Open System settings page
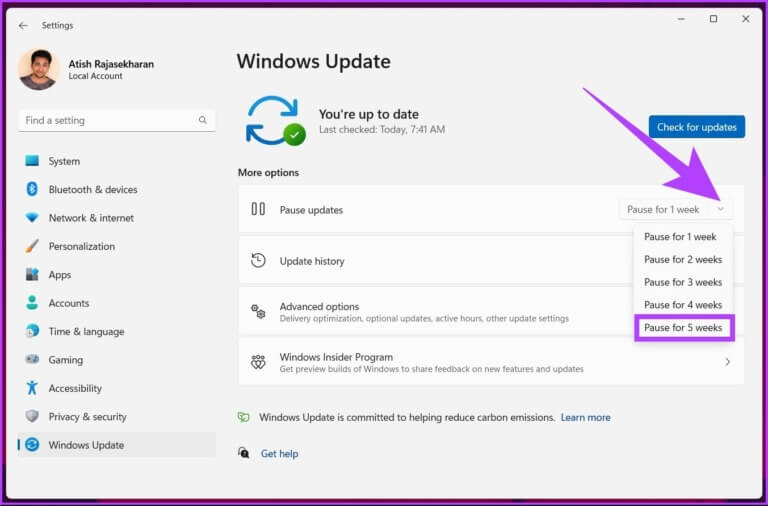 [x=117, y=161]
